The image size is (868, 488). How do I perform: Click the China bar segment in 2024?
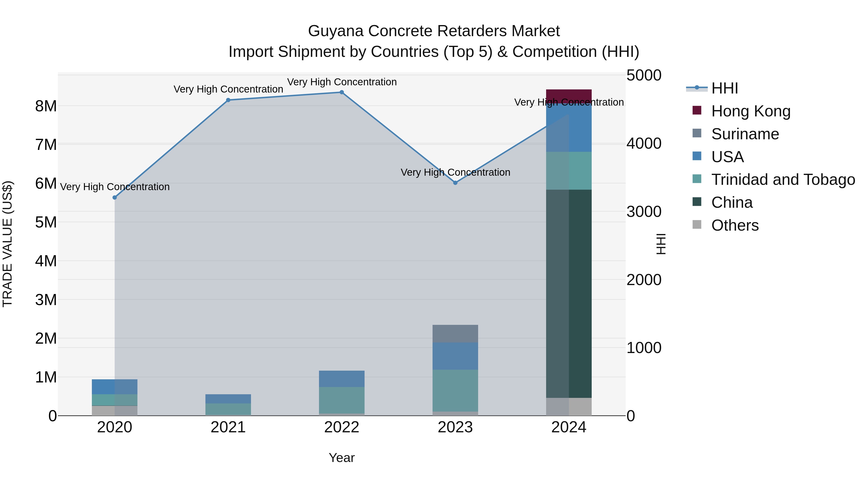pyautogui.click(x=569, y=294)
